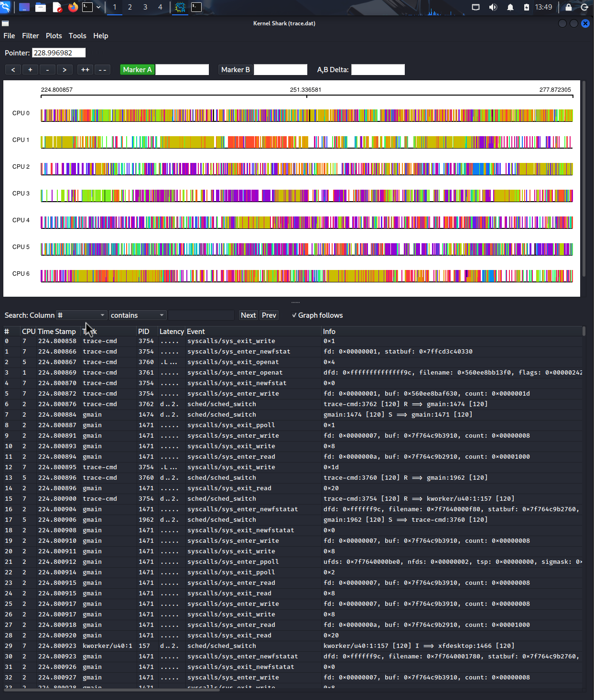The height and width of the screenshot is (700, 594).
Task: Open the file manager icon in the panel
Action: (x=41, y=7)
